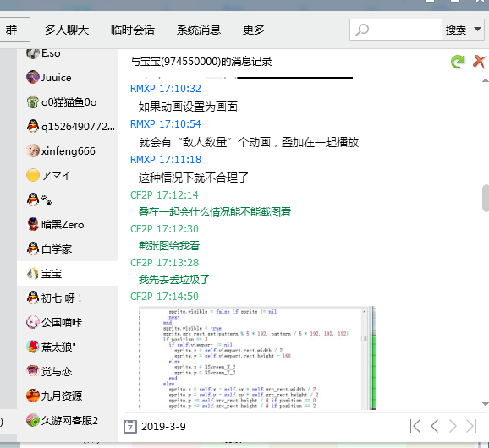
Task: Select the paw-print named contact
Action: pyautogui.click(x=68, y=200)
